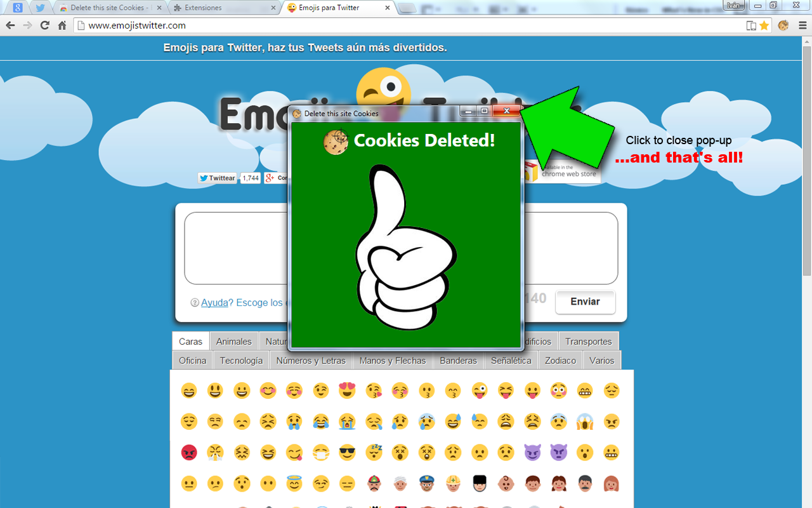Click the purple devil emoji
812x508 pixels.
(534, 452)
